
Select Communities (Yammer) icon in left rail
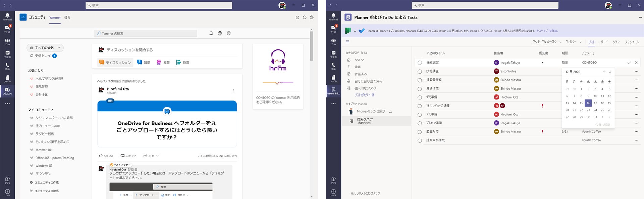coord(7,91)
